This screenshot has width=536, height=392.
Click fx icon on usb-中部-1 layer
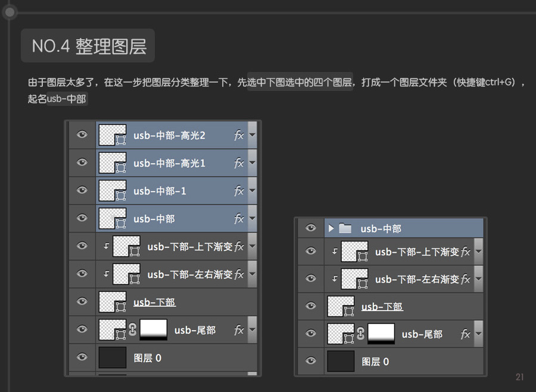239,191
